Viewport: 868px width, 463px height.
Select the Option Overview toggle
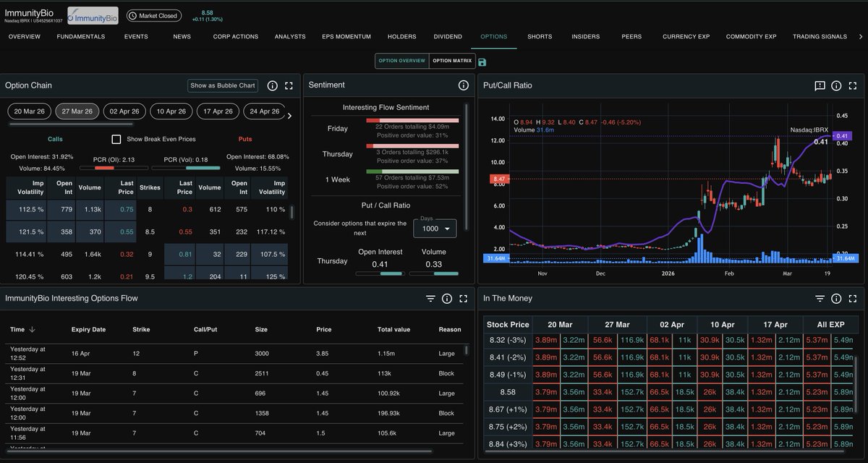(401, 61)
